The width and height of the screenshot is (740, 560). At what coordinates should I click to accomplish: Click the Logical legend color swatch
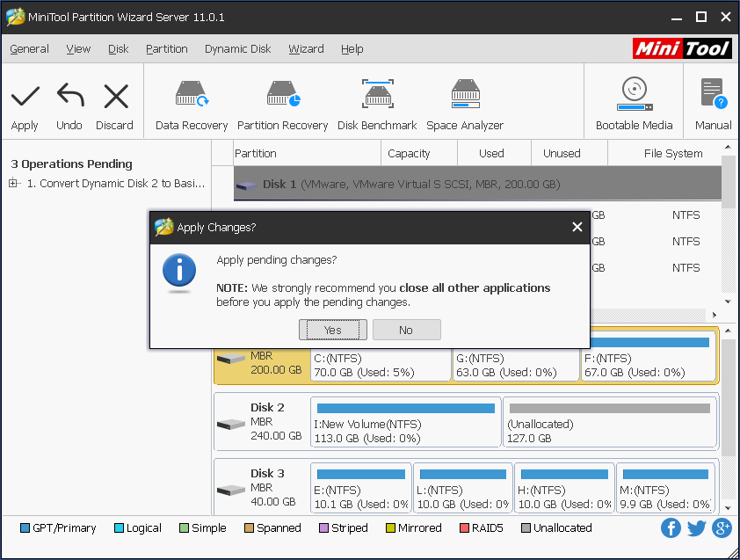coord(119,527)
